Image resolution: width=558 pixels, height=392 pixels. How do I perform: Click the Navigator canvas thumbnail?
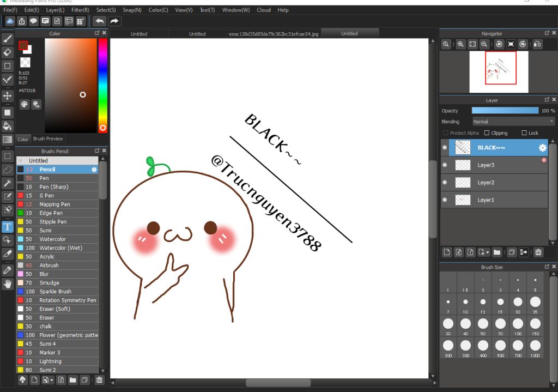click(499, 71)
